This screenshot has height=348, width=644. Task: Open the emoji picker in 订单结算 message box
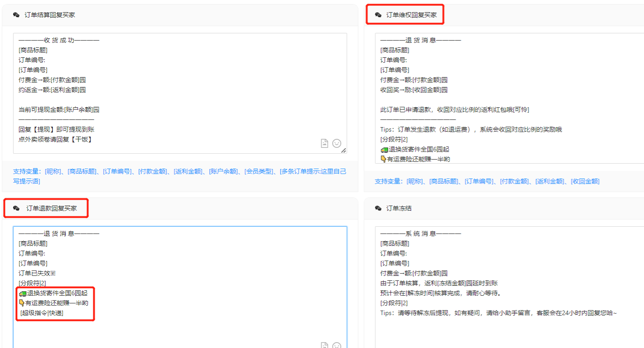[x=337, y=143]
